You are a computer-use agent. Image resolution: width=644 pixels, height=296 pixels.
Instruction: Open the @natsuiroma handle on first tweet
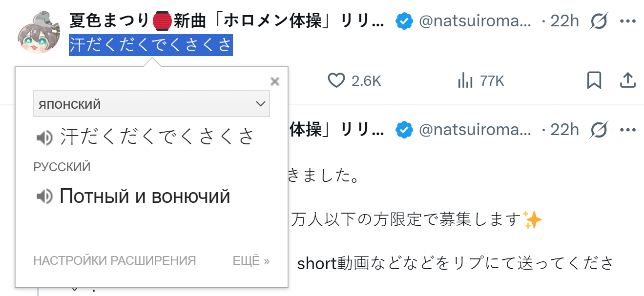[475, 21]
